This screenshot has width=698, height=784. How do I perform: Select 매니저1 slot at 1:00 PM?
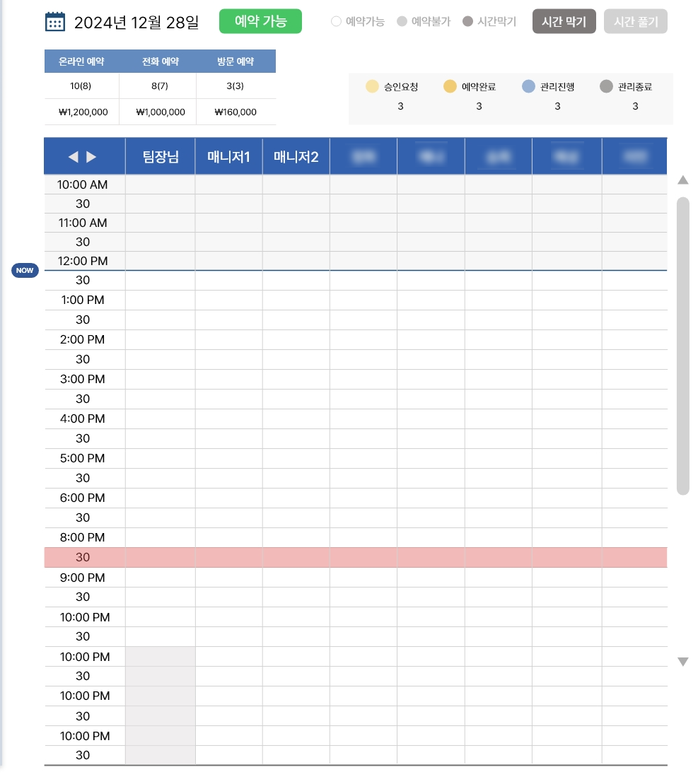coord(228,300)
